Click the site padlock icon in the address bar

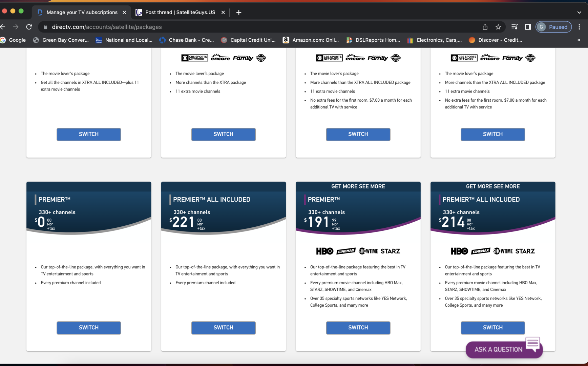click(x=45, y=27)
